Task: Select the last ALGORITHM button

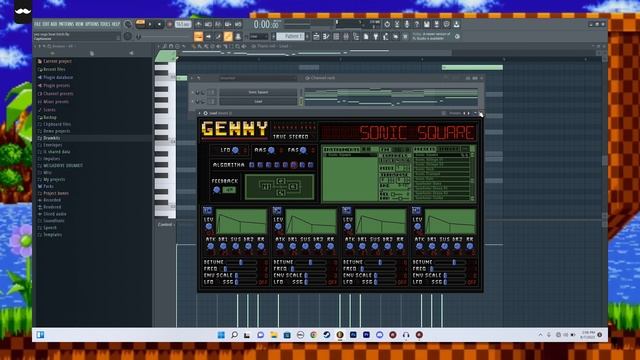Action: (x=311, y=165)
